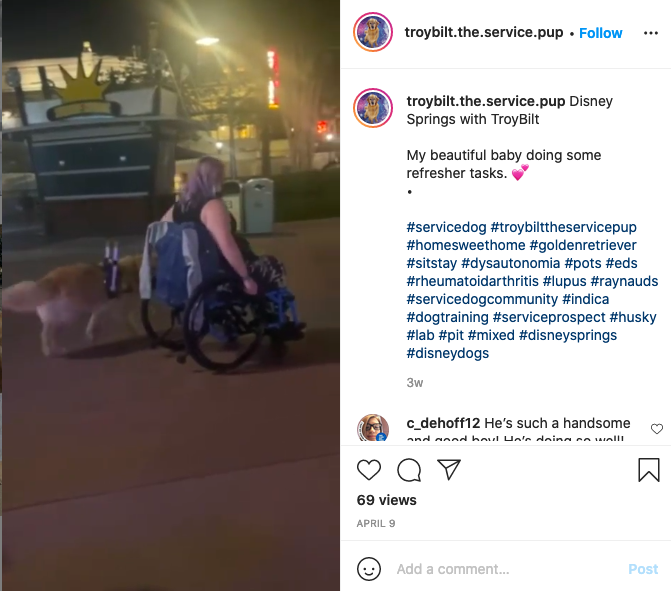This screenshot has height=591, width=671.
Task: Click in the Add a comment field
Action: click(x=509, y=569)
